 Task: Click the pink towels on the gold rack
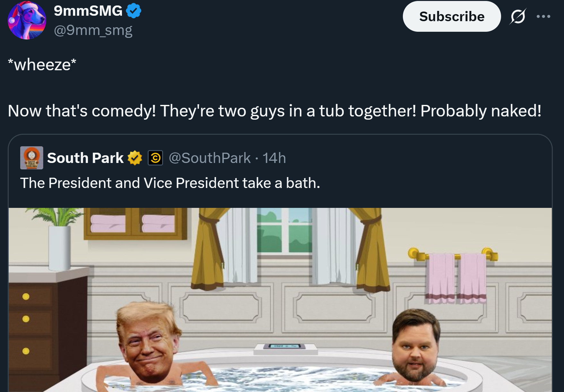coord(456,278)
